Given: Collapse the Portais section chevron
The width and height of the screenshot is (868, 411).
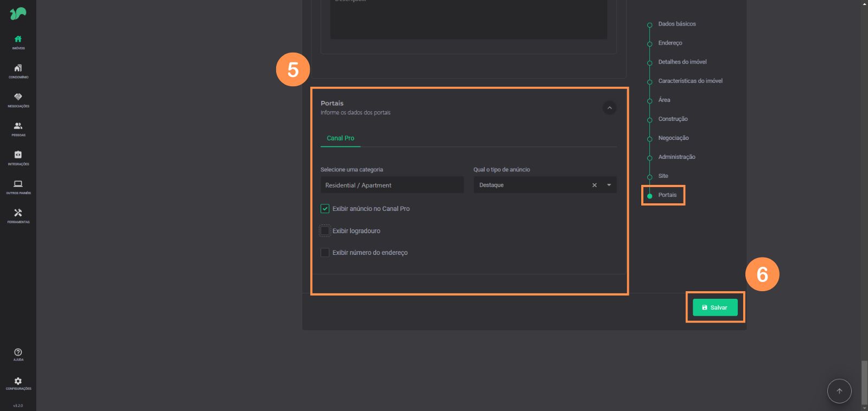Looking at the screenshot, I should coord(609,108).
